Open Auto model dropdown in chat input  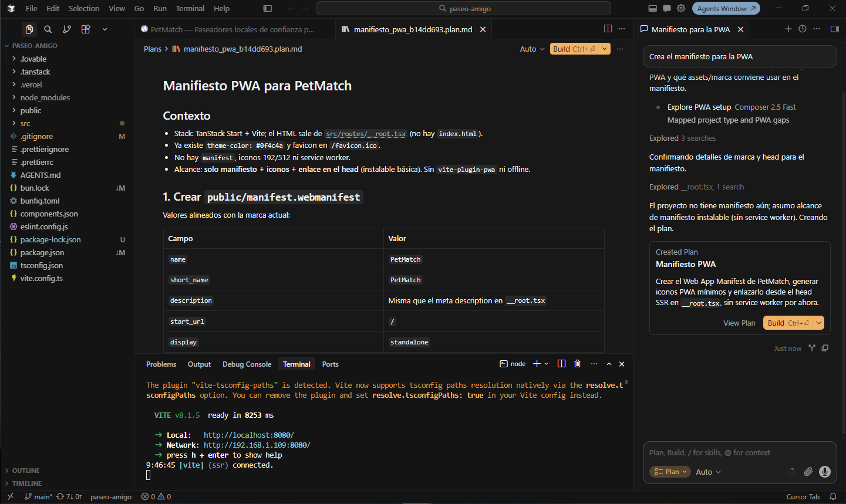pos(708,472)
